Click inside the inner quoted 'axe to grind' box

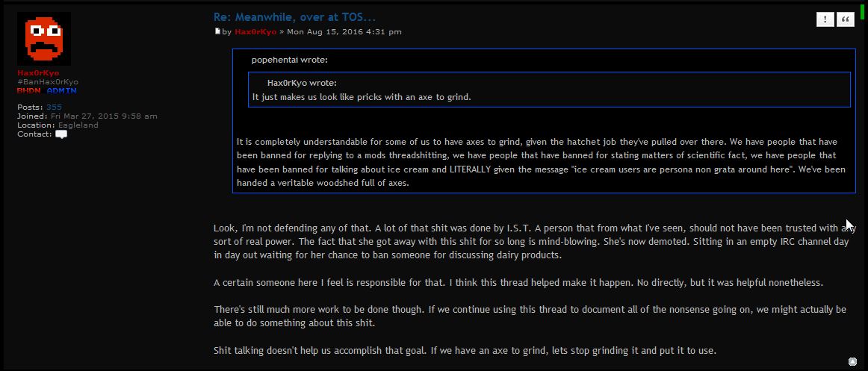point(549,90)
